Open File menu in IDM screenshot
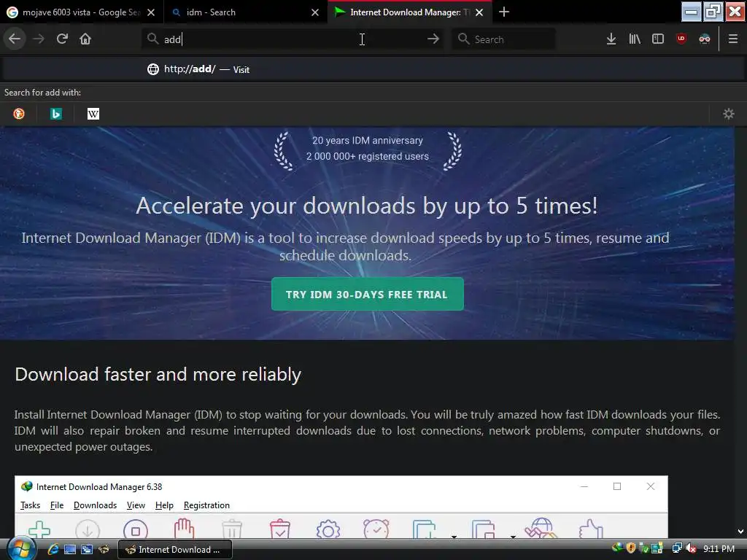The image size is (747, 560). (57, 505)
